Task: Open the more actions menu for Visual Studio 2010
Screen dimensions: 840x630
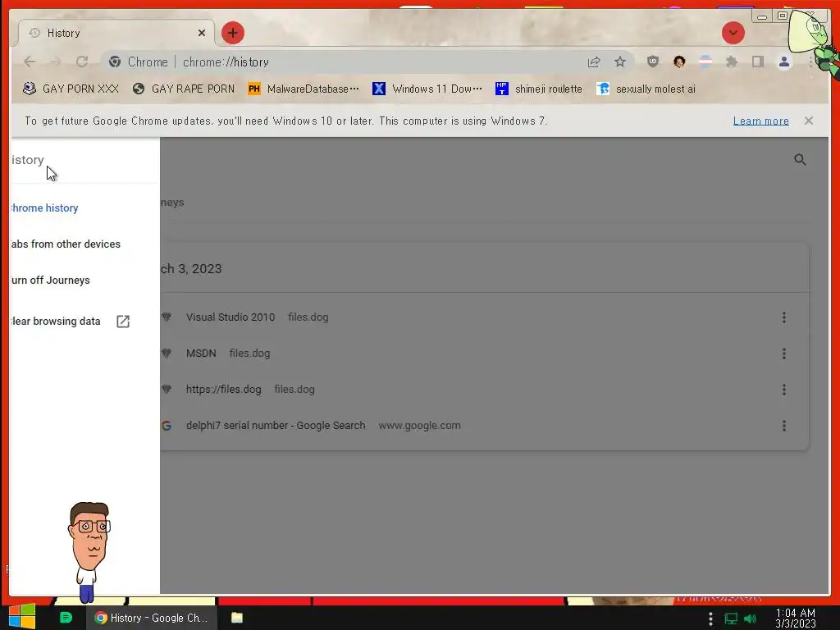Action: pyautogui.click(x=783, y=317)
